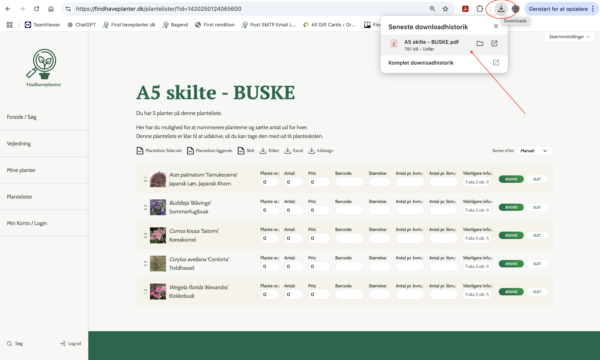Open the Sorter efter Manuel dropdown
Screen dimensions: 600x360
tap(534, 151)
